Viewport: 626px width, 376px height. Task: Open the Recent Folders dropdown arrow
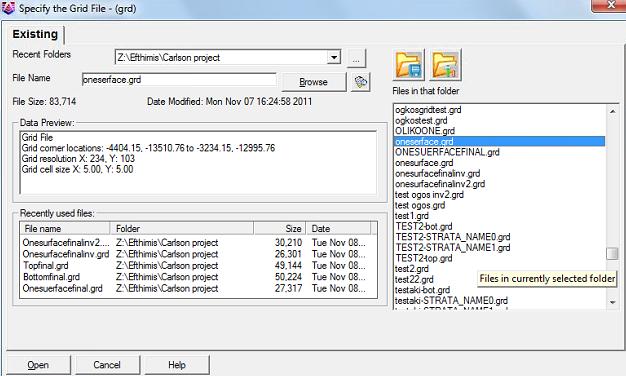click(333, 57)
